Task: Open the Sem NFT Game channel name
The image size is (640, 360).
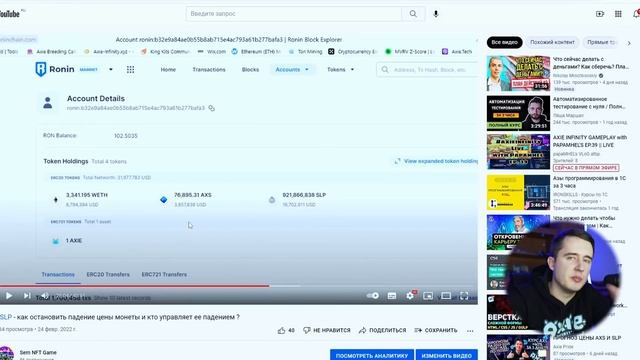Action: tap(38, 352)
